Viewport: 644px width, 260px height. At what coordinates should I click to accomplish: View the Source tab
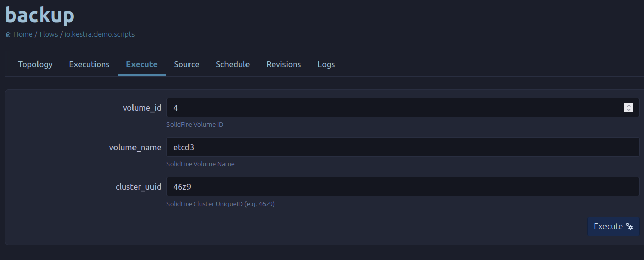[x=186, y=64]
